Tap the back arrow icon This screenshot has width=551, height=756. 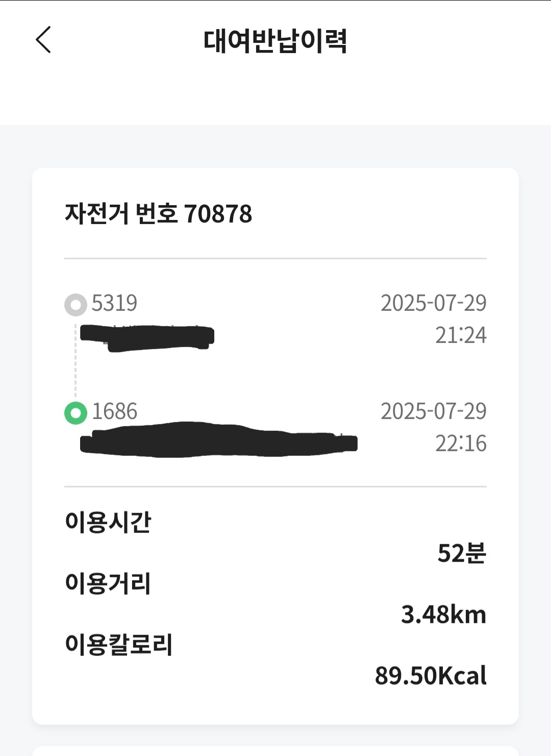tap(43, 40)
